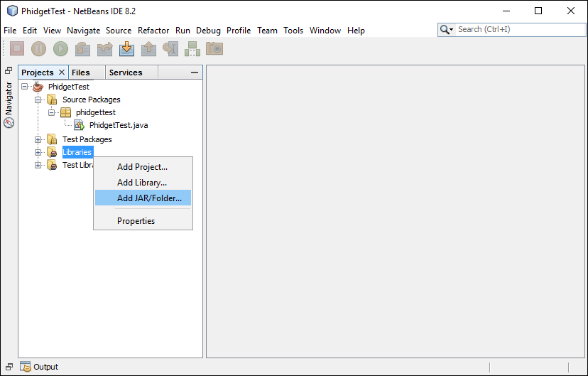The width and height of the screenshot is (588, 376).
Task: Select the PhidgetTest.java file label
Action: (119, 125)
